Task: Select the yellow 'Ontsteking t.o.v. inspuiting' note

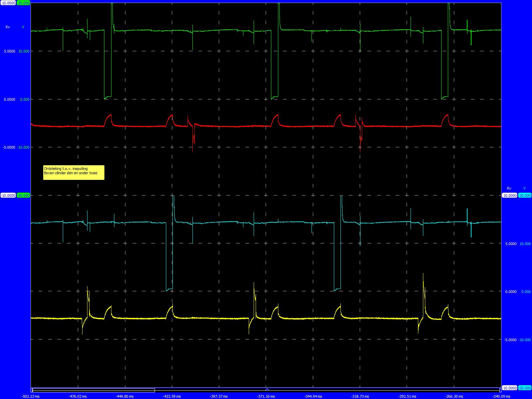Action: pos(73,173)
